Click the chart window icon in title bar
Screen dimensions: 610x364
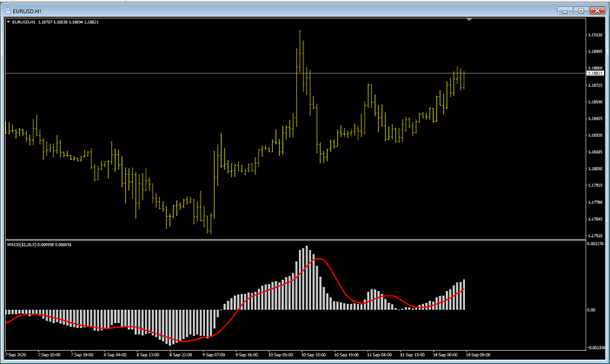point(8,10)
